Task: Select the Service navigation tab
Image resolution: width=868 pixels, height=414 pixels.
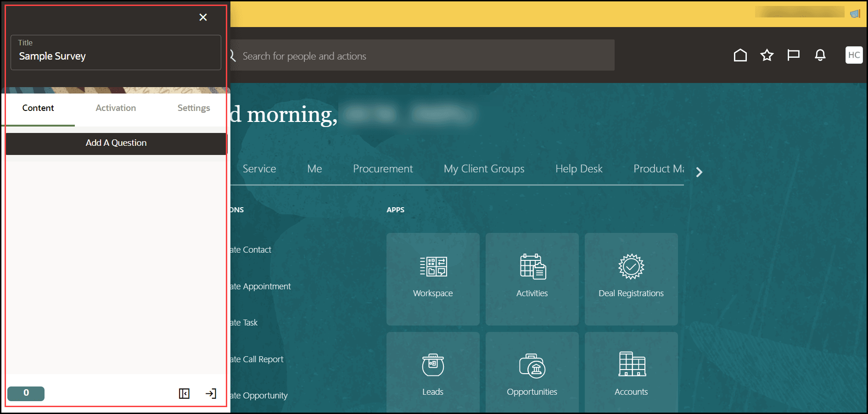Action: coord(259,169)
